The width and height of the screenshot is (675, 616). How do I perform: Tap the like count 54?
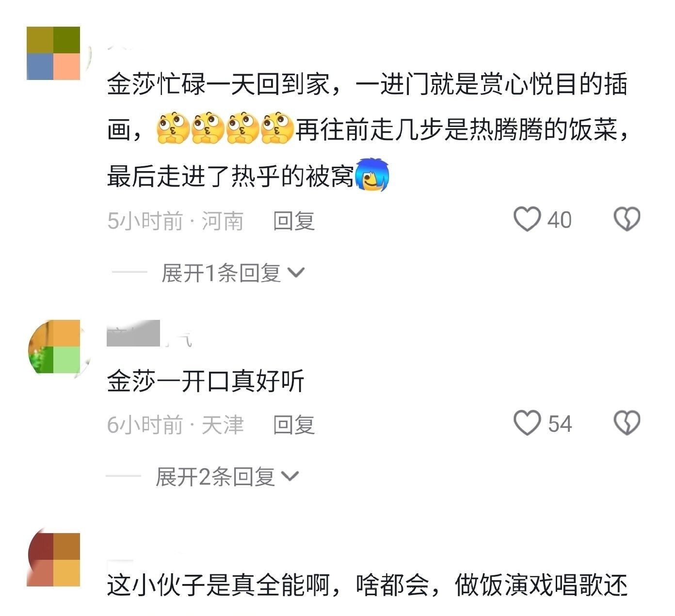(x=560, y=424)
